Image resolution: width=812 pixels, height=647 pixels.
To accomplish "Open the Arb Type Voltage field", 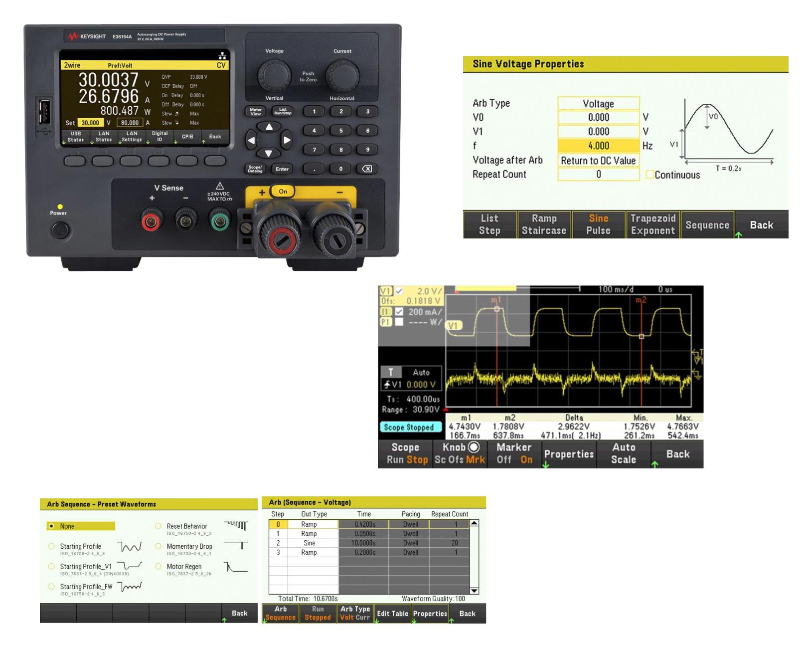I will 598,103.
